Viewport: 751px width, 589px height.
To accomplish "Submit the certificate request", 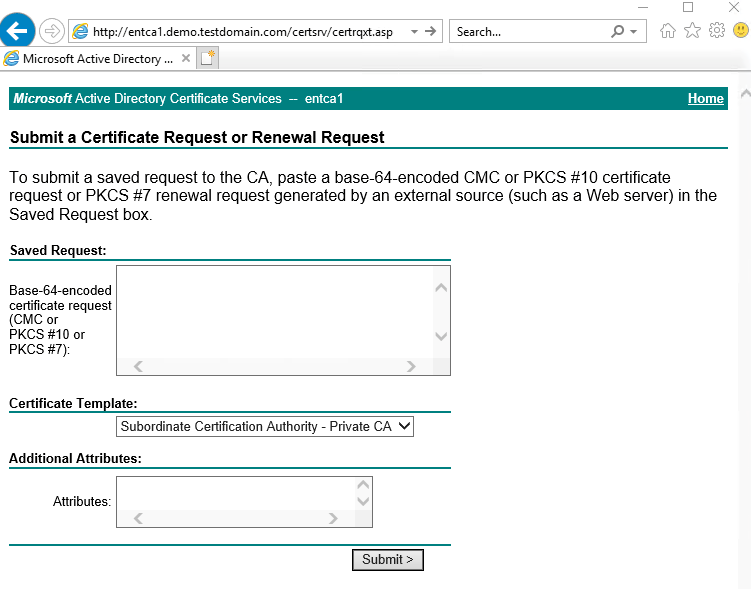I will click(388, 560).
